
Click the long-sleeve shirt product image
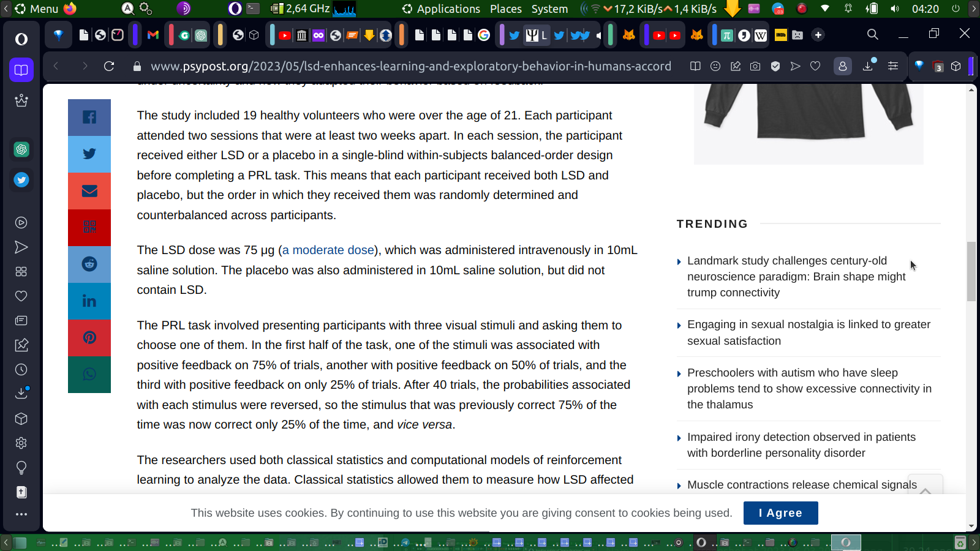coord(809,124)
